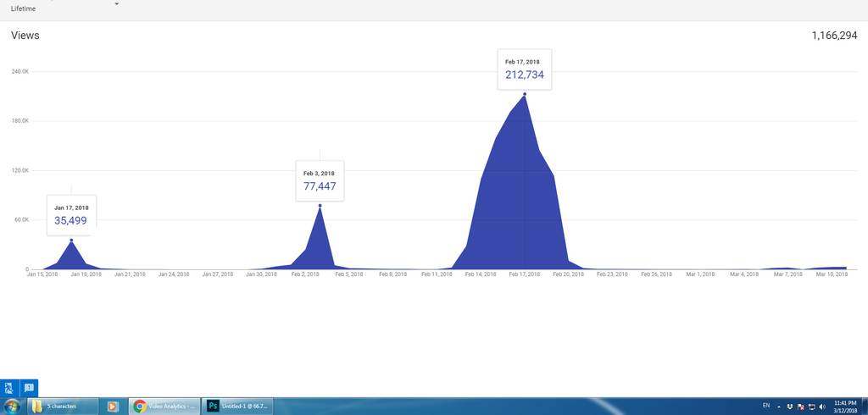Image resolution: width=868 pixels, height=415 pixels.
Task: Open the Dropbox tray icon
Action: tap(789, 407)
